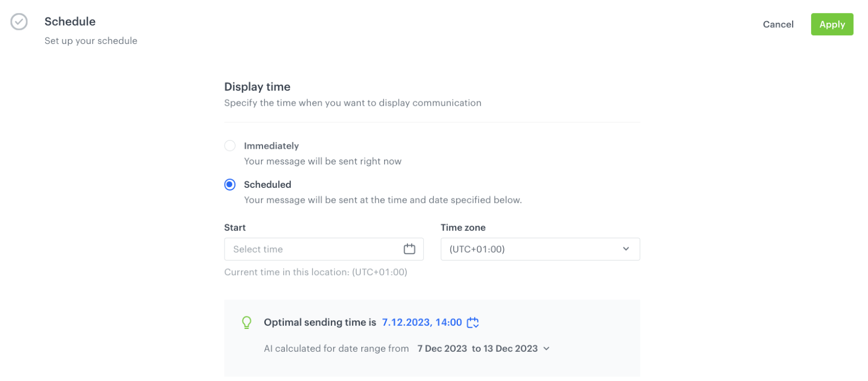Open the calendar icon in Start field
This screenshot has width=868, height=381.
click(409, 249)
